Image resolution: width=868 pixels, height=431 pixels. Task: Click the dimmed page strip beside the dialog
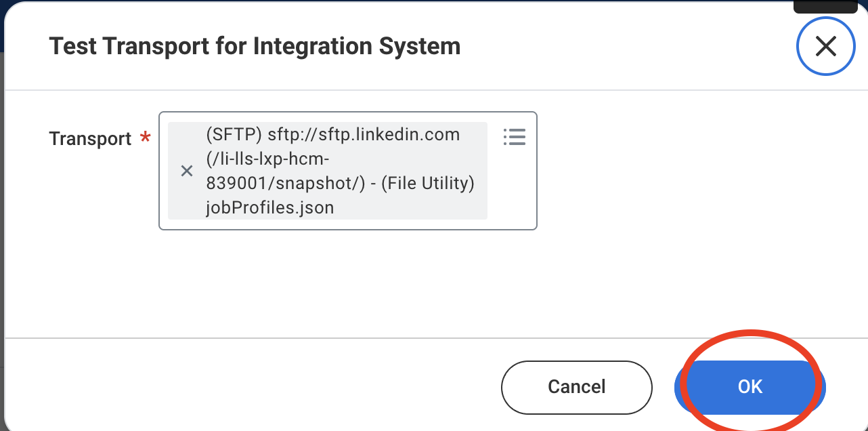pyautogui.click(x=2, y=203)
